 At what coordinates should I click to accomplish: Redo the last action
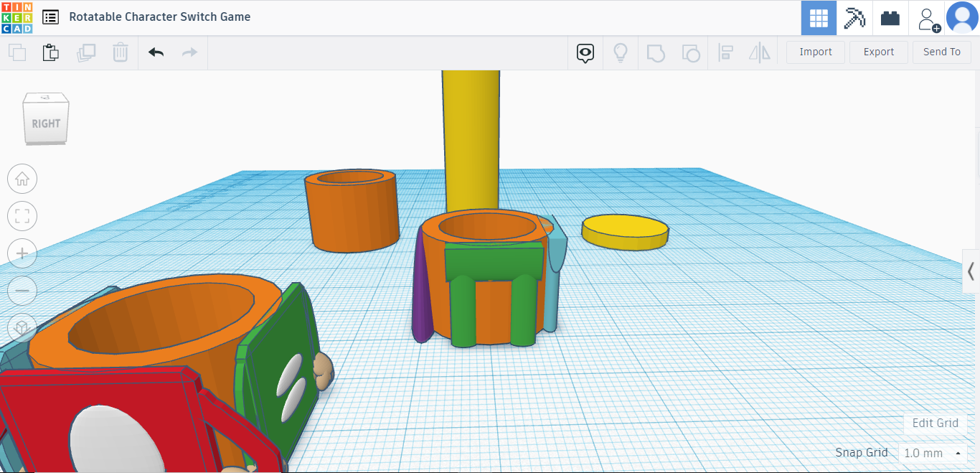[x=189, y=52]
